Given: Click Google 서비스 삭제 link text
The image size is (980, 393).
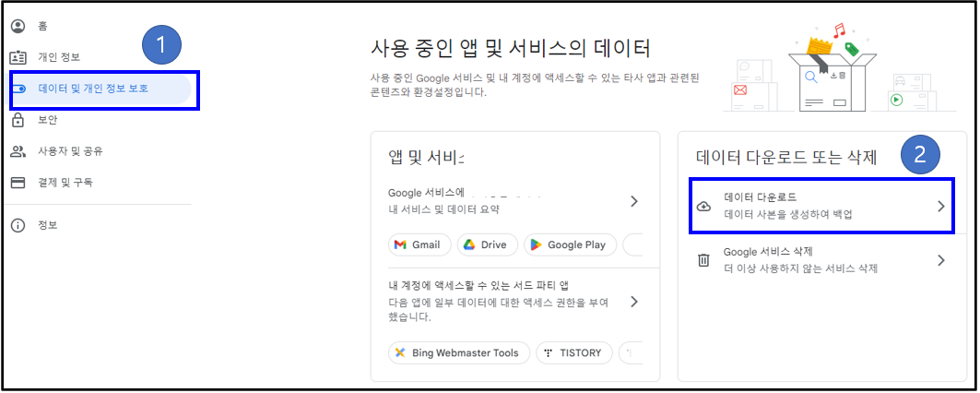Looking at the screenshot, I should point(768,252).
